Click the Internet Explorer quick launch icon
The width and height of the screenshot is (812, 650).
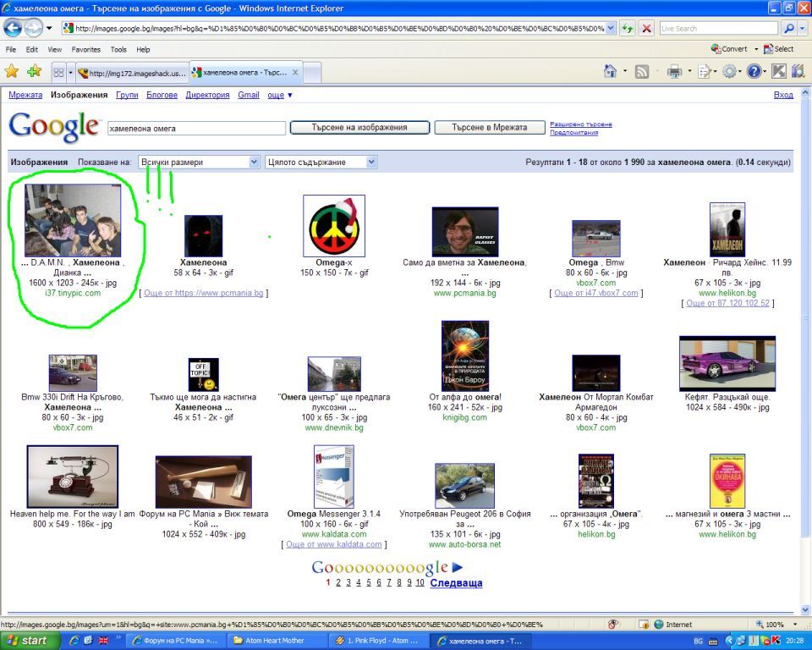point(74,641)
